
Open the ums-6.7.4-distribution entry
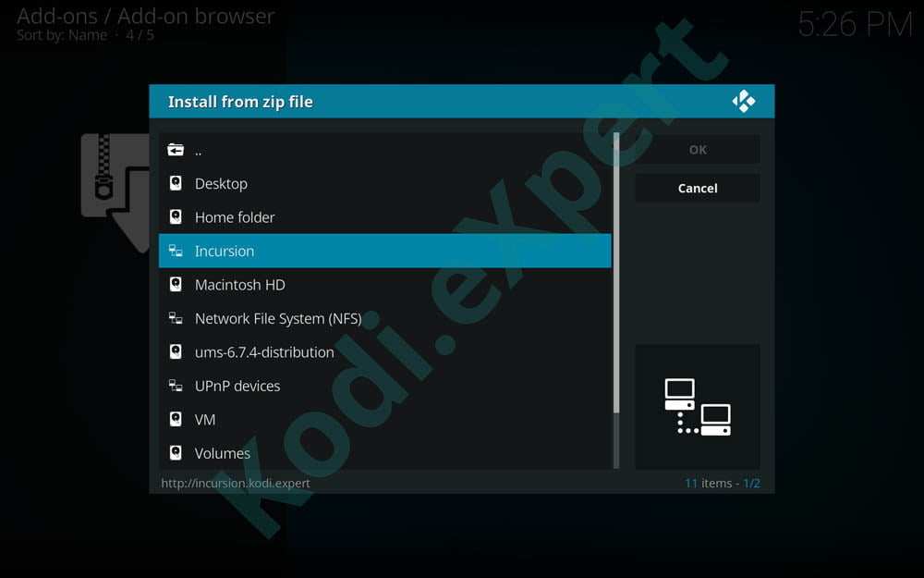coord(384,352)
